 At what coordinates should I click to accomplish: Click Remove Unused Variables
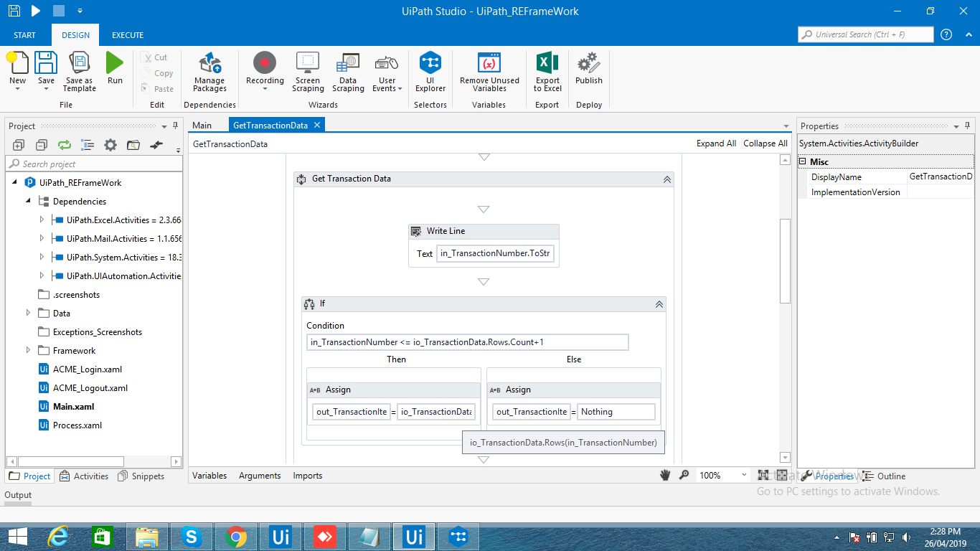coord(489,70)
